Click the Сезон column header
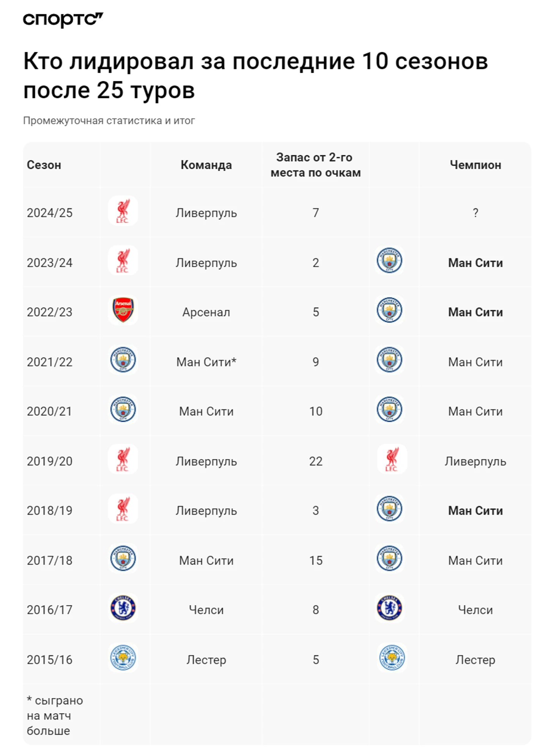554x756 pixels. tap(44, 165)
